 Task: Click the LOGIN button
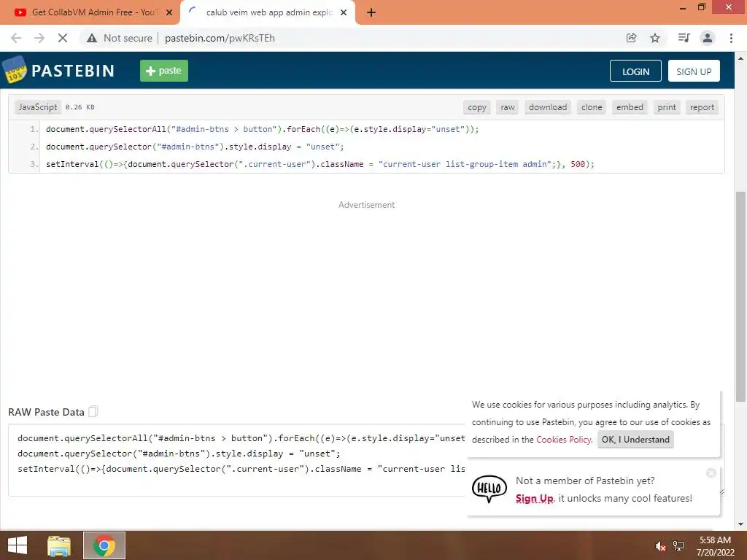pyautogui.click(x=635, y=71)
